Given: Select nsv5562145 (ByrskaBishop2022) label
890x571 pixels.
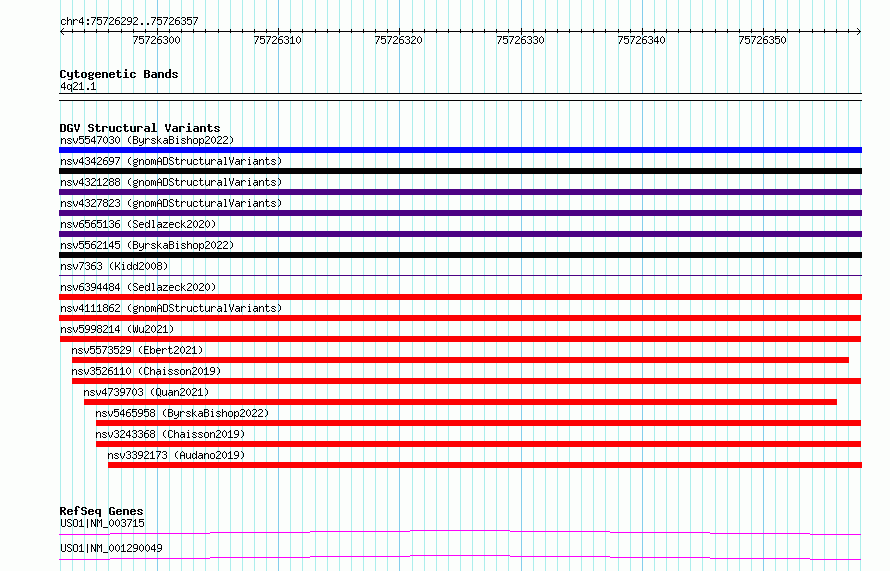Looking at the screenshot, I should point(147,245).
